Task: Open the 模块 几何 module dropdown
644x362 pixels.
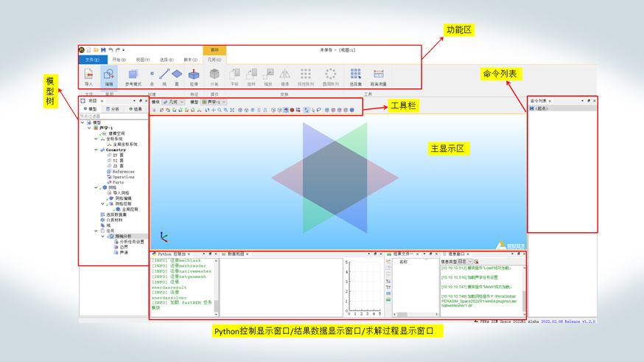Action: (174, 102)
